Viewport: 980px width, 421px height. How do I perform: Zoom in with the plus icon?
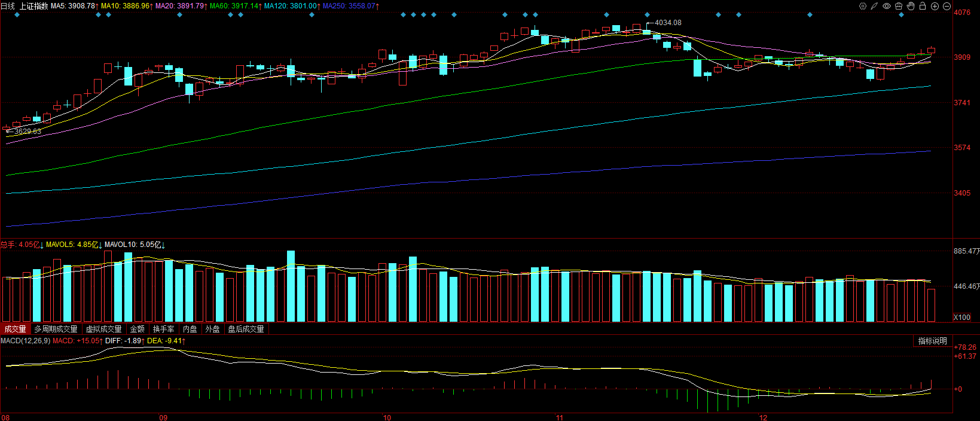(x=935, y=6)
